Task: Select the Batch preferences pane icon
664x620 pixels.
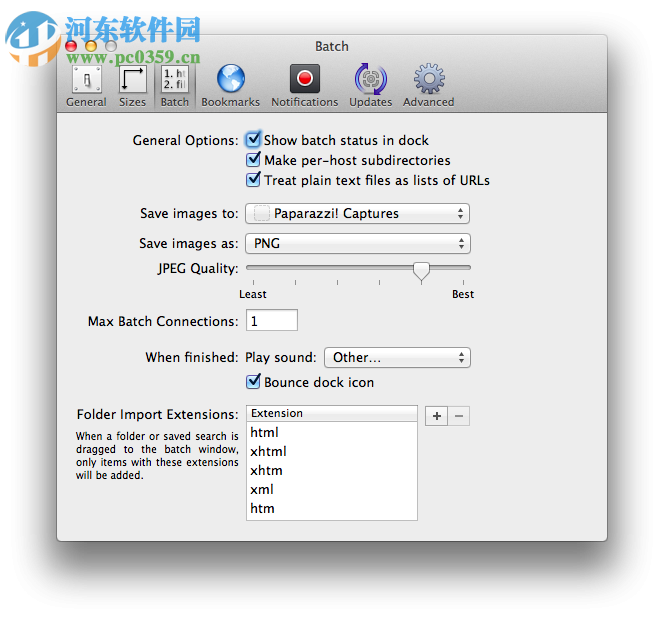Action: tap(174, 79)
